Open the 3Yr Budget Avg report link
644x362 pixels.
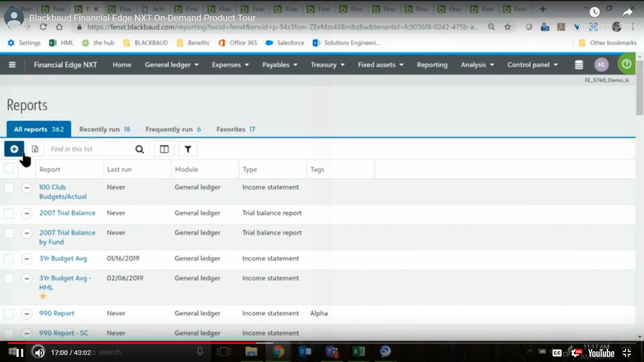pyautogui.click(x=63, y=258)
